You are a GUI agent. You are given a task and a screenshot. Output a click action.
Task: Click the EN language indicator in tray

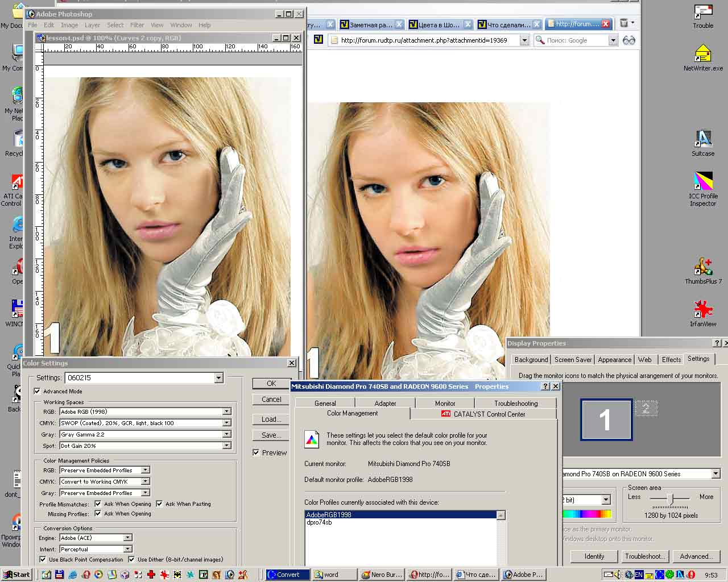click(639, 575)
